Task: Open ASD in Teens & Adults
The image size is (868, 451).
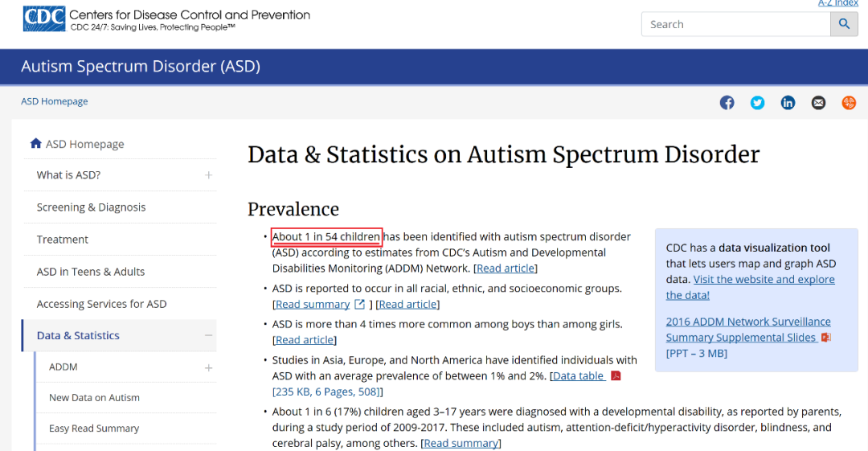Action: pos(90,272)
